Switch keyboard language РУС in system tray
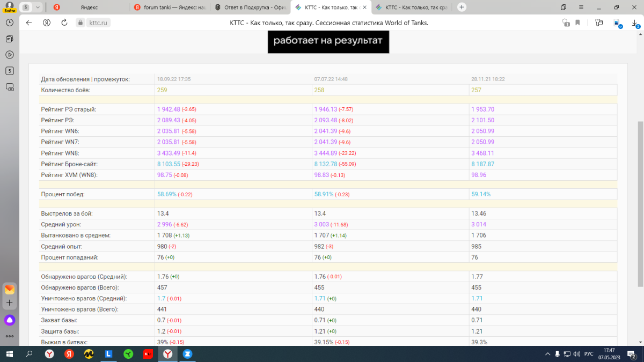 point(588,354)
